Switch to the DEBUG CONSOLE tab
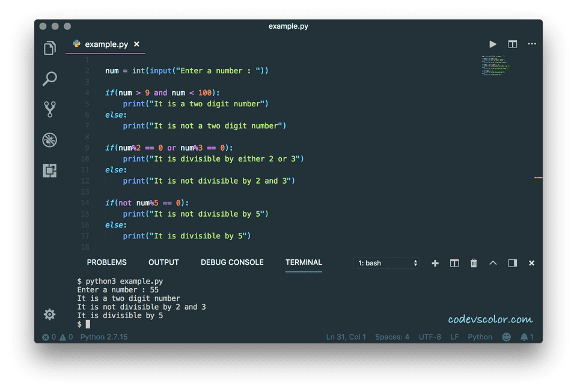Viewport: 577px width, 392px height. pos(232,262)
